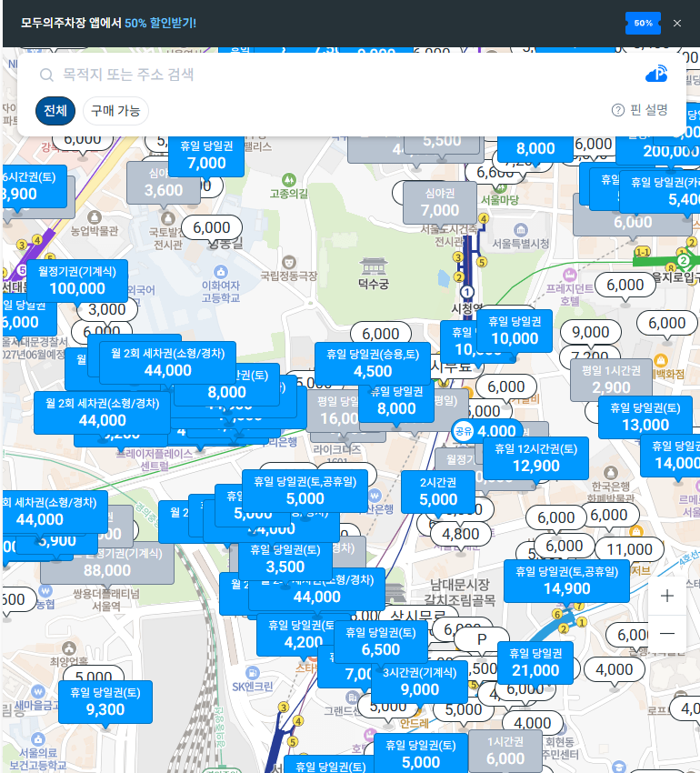Open the pin explanation help icon

(x=618, y=110)
